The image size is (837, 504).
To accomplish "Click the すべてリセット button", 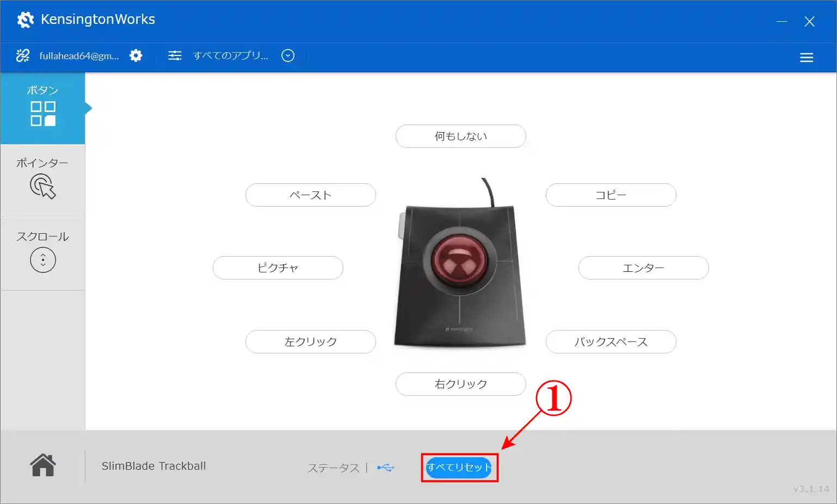I will tap(459, 468).
